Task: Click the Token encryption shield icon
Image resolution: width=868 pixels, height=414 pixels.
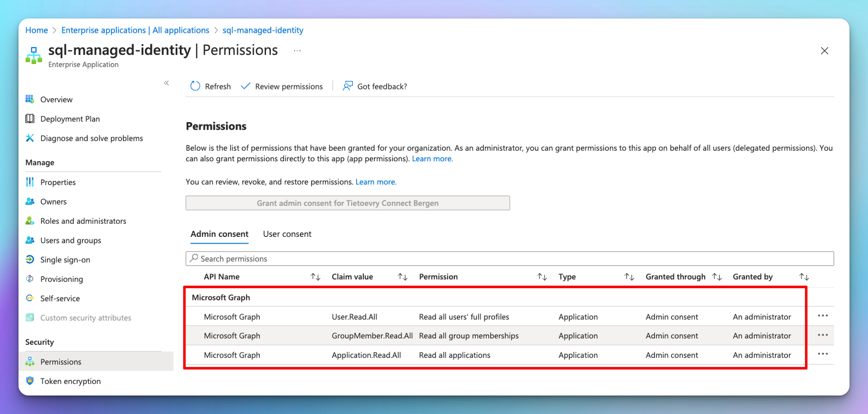Action: click(30, 381)
